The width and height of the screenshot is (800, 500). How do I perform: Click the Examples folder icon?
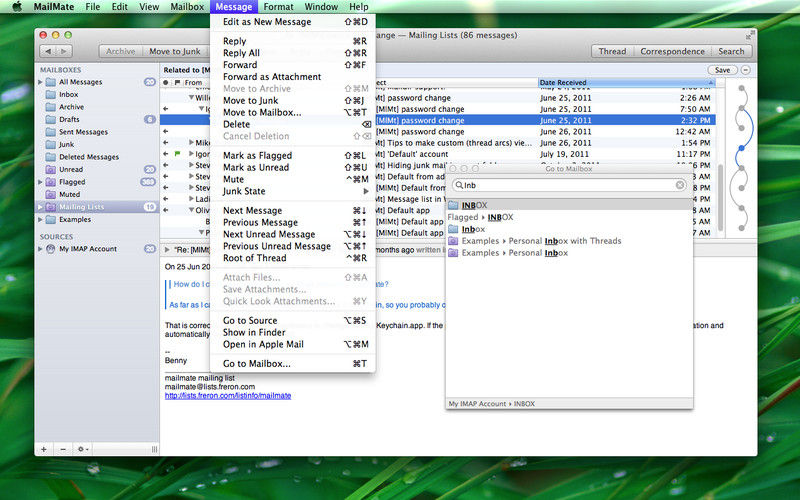click(x=51, y=219)
